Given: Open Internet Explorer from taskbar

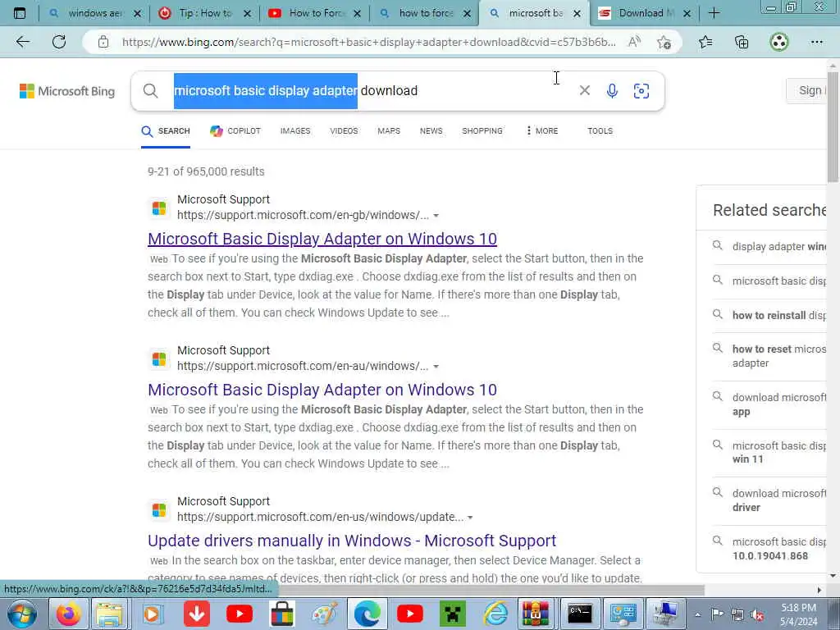Looking at the screenshot, I should tap(495, 614).
